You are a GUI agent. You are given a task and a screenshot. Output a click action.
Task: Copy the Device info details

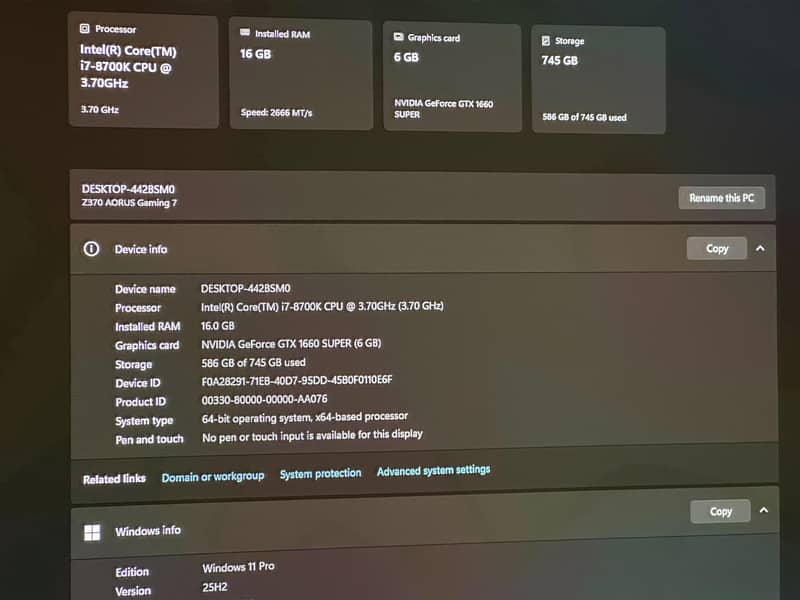(x=717, y=248)
